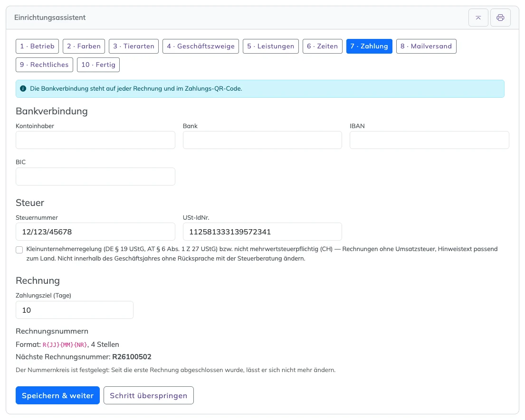Click the 'Rechnung' section heading
The height and width of the screenshot is (420, 525).
38,280
